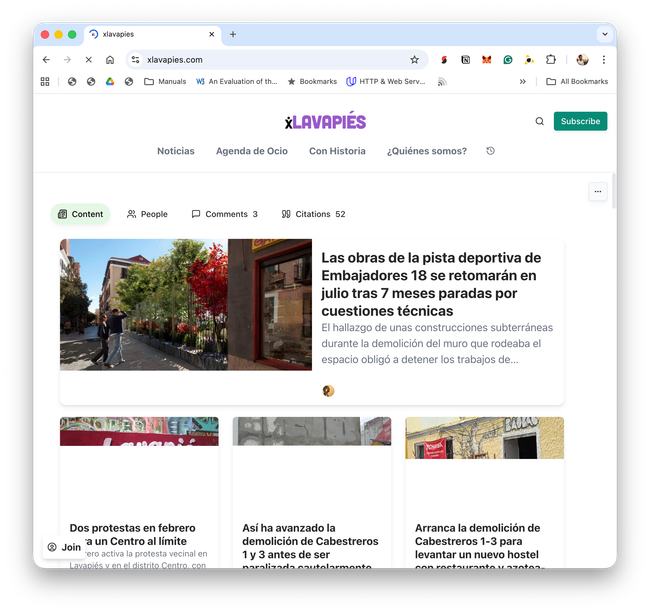Open the Chrome apps grid icon

[45, 82]
